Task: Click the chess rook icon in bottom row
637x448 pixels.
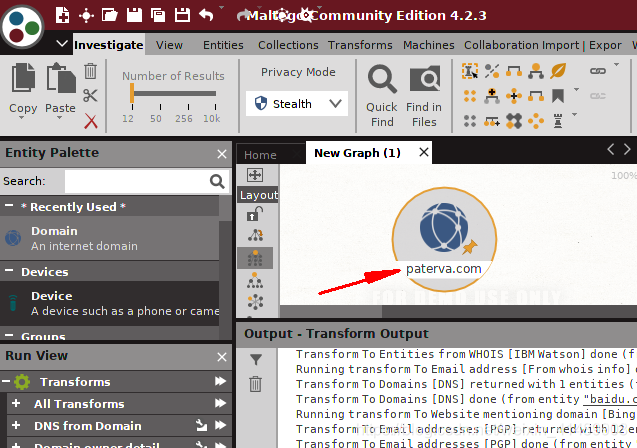Action: coord(558,121)
